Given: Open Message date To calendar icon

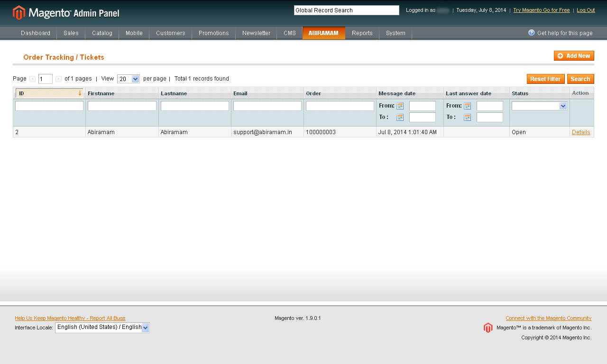Looking at the screenshot, I should [400, 117].
